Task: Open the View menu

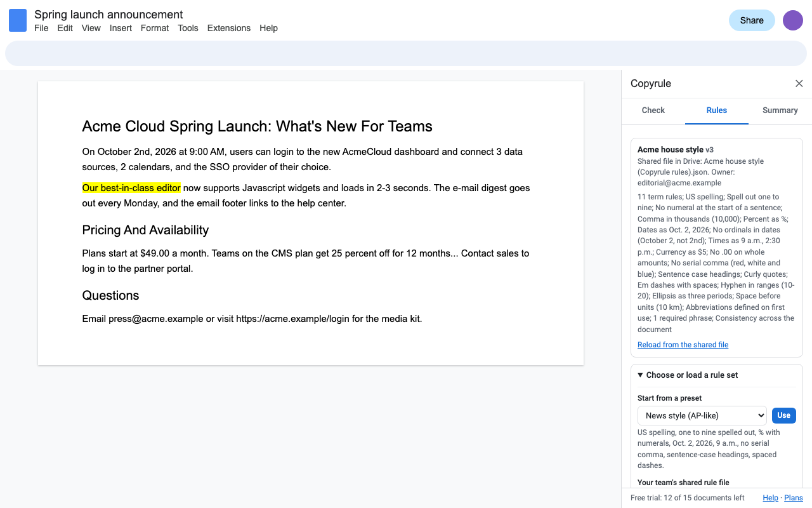Action: (91, 28)
